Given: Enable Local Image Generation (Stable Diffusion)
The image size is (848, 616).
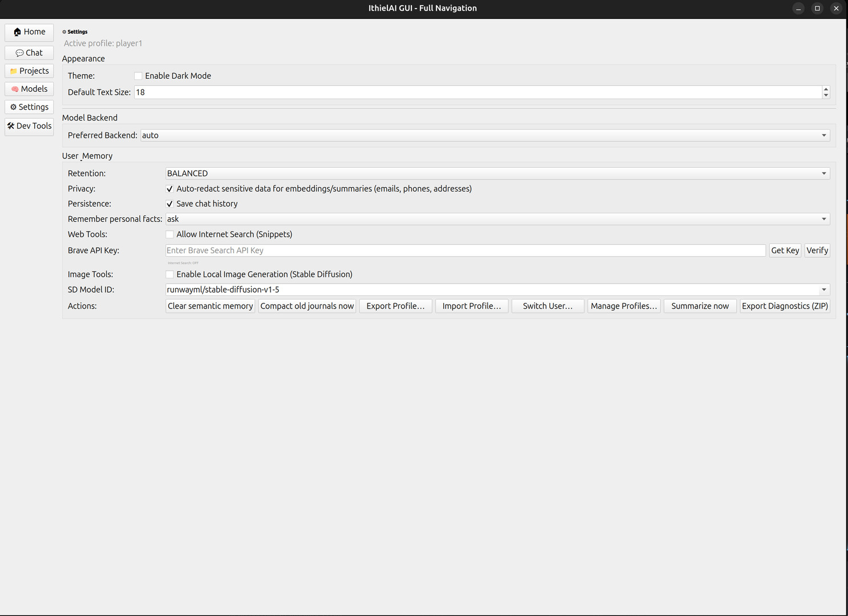Looking at the screenshot, I should tap(169, 274).
